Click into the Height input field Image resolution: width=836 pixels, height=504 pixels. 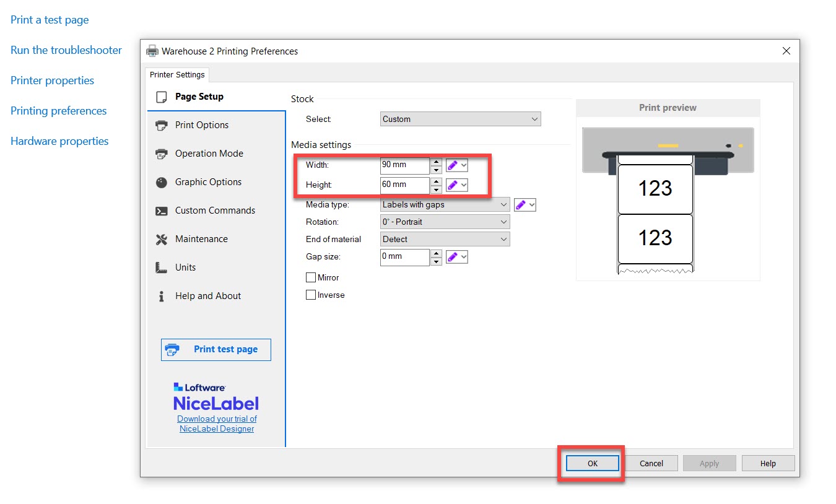click(404, 185)
